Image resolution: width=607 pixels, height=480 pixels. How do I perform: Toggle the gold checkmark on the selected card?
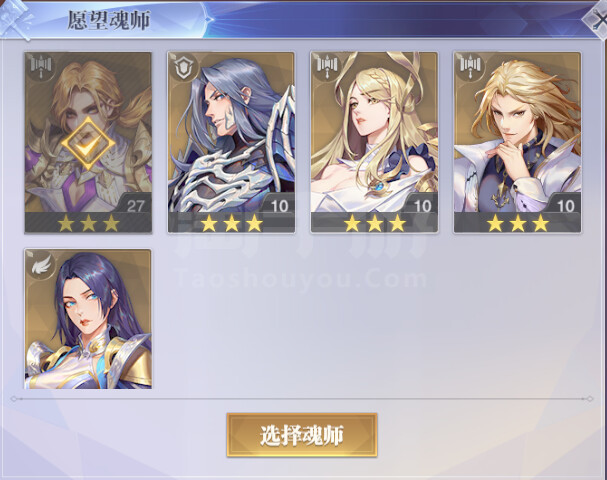(x=88, y=143)
